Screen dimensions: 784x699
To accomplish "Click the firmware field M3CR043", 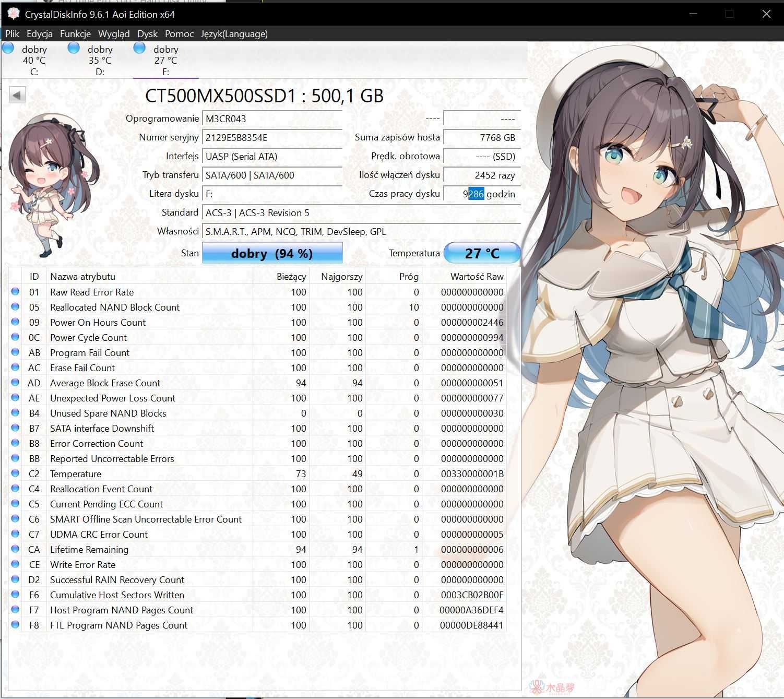I will (x=272, y=119).
